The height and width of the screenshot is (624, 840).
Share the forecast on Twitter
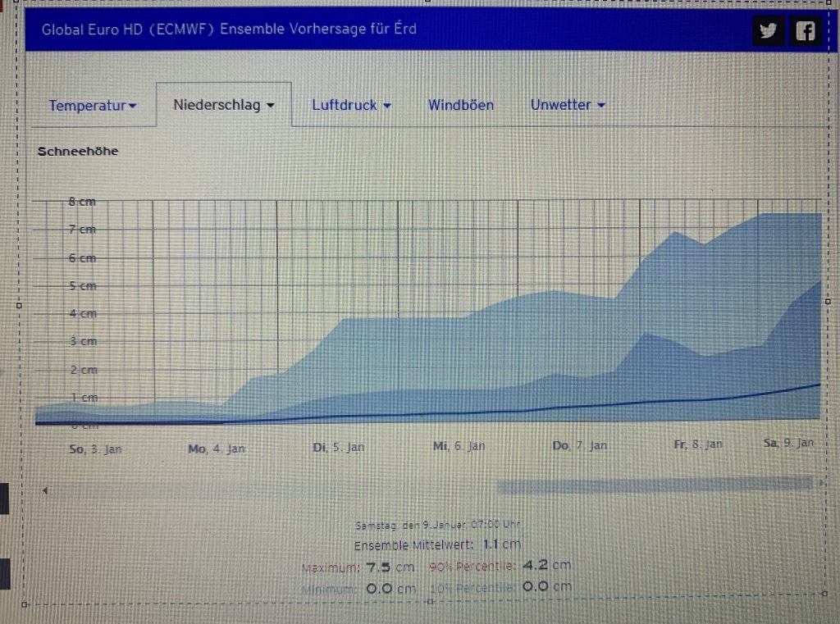pyautogui.click(x=768, y=31)
